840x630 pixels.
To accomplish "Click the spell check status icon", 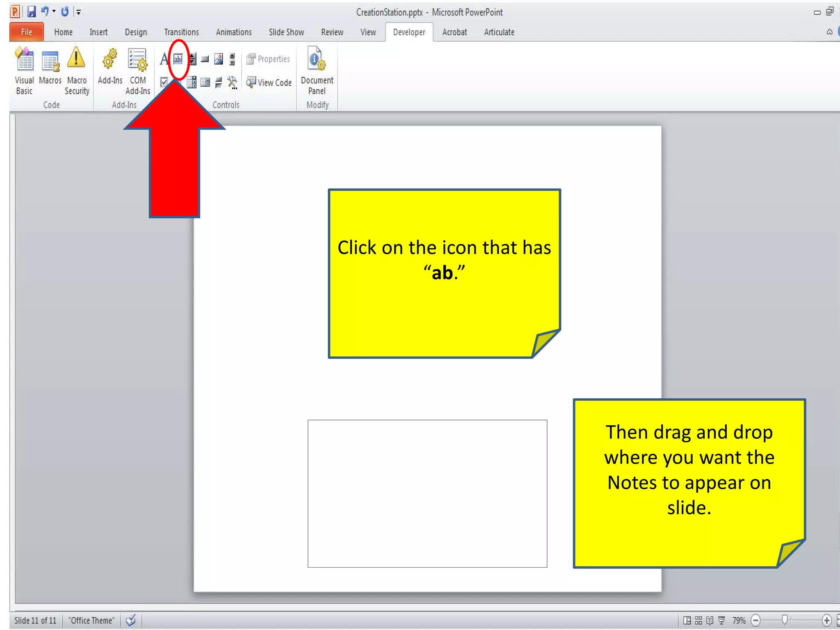I will point(131,620).
